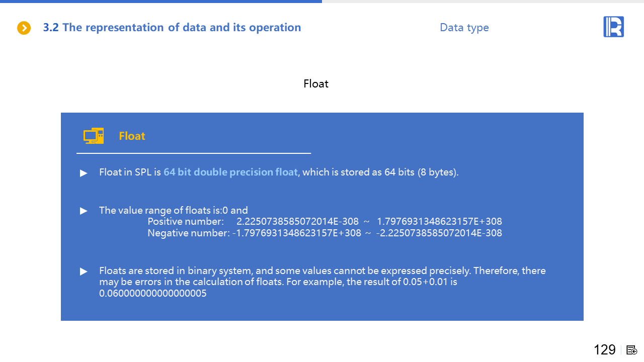The width and height of the screenshot is (644, 362).
Task: Click the 'Positive number' range line
Action: point(325,222)
